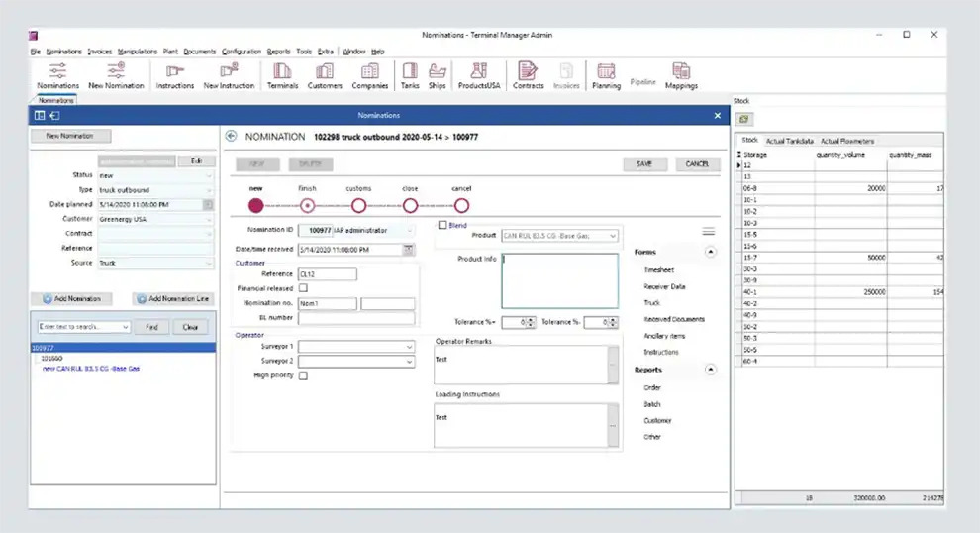Screen dimensions: 980x533
Task: Click the collapse panel arrow icon in blue header
Action: 55,115
